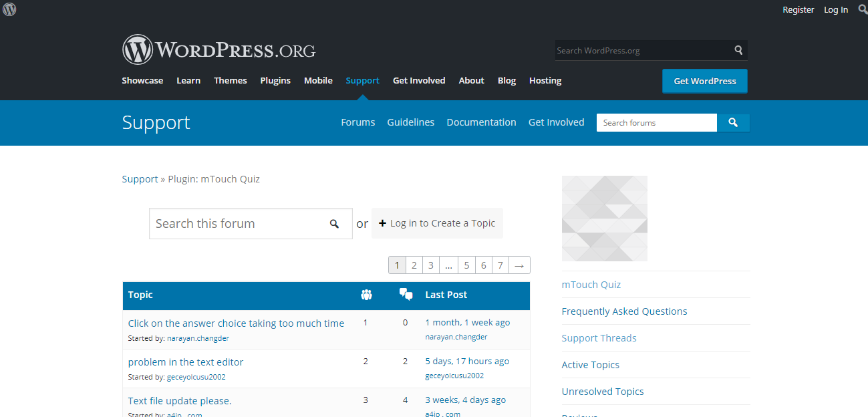Select pagination page 1
This screenshot has width=868, height=417.
(397, 265)
